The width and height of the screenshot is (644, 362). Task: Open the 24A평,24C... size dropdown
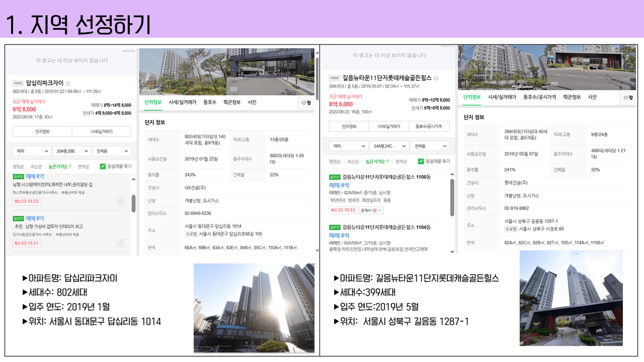pos(389,146)
